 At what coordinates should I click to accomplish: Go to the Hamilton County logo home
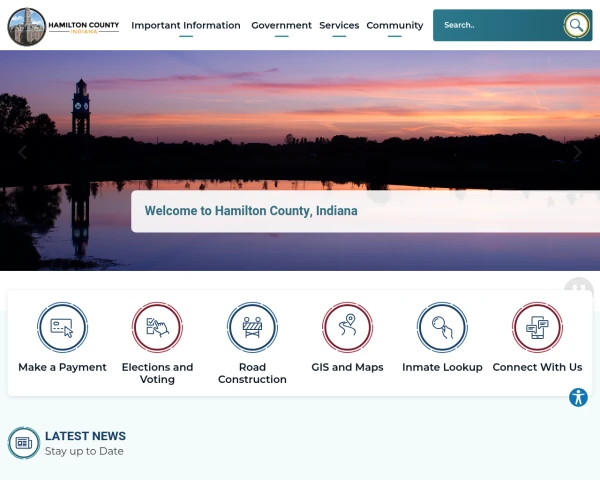[64, 26]
